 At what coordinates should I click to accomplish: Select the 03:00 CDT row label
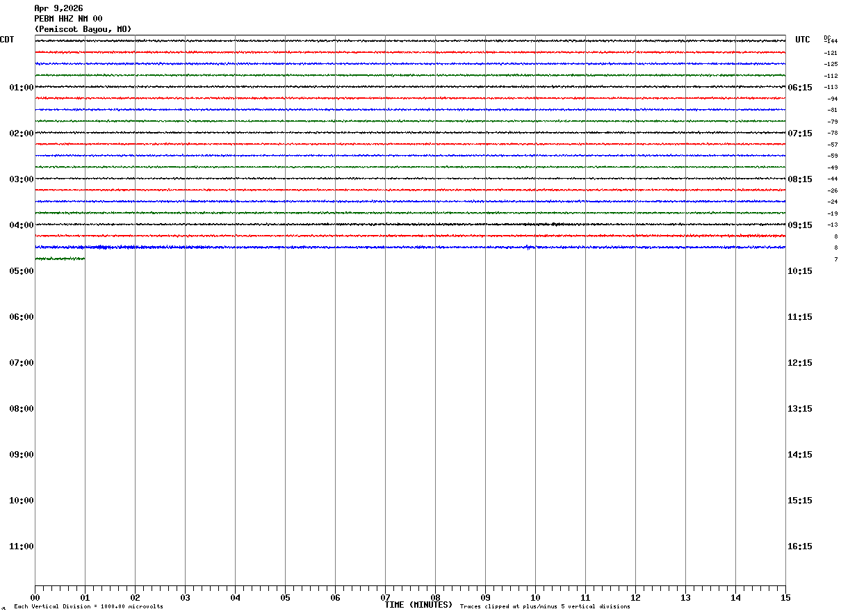22,179
